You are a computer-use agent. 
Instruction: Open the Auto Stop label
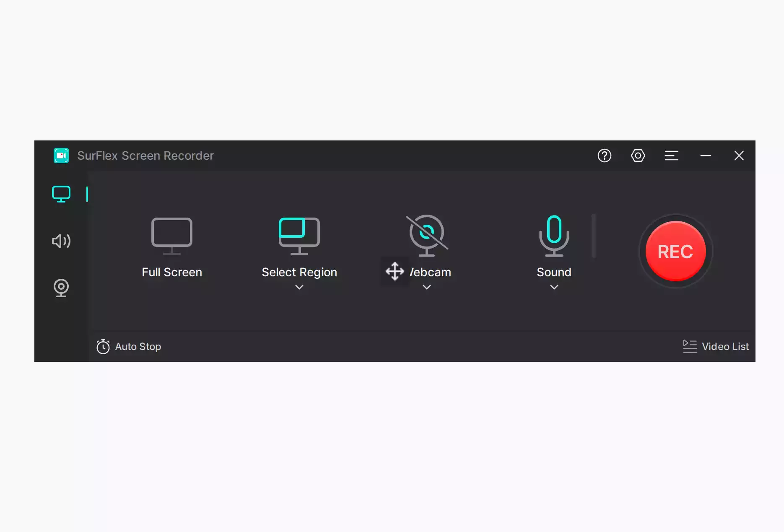click(x=138, y=347)
